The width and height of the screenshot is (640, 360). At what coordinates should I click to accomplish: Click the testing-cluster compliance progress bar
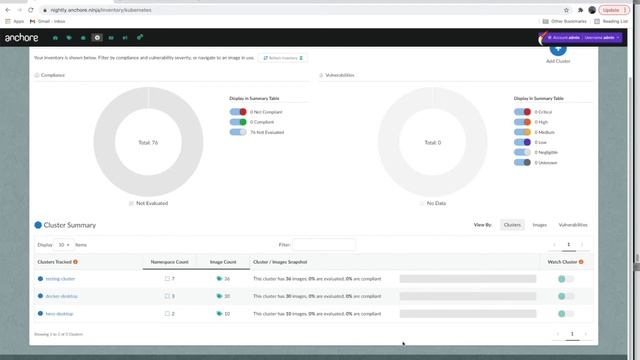[468, 279]
